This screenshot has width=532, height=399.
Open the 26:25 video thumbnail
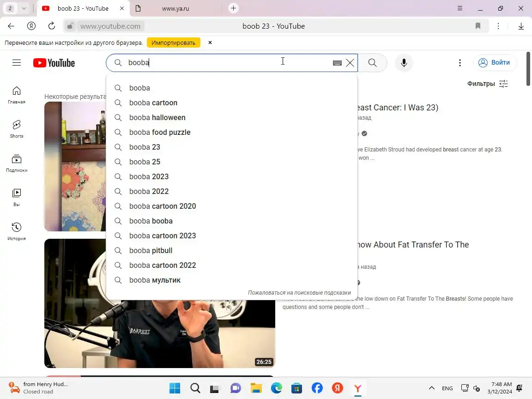coord(159,334)
